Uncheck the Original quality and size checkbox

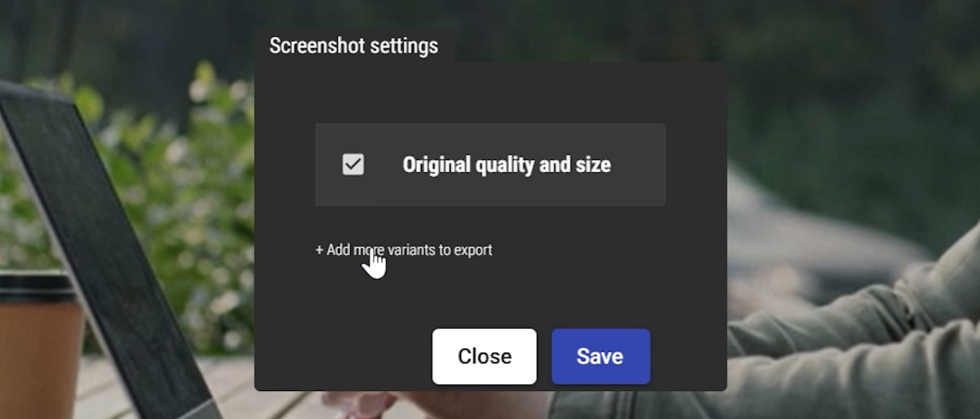[353, 165]
